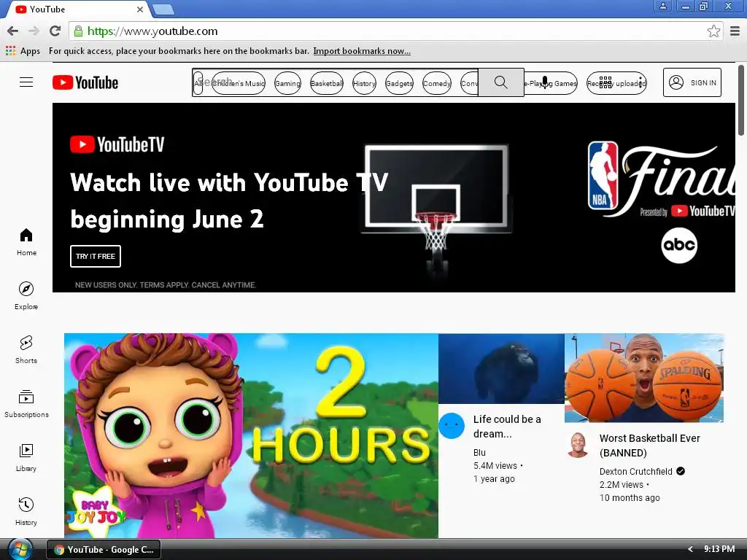
Task: Click the page vertical scrollbar thumb
Action: point(741,101)
